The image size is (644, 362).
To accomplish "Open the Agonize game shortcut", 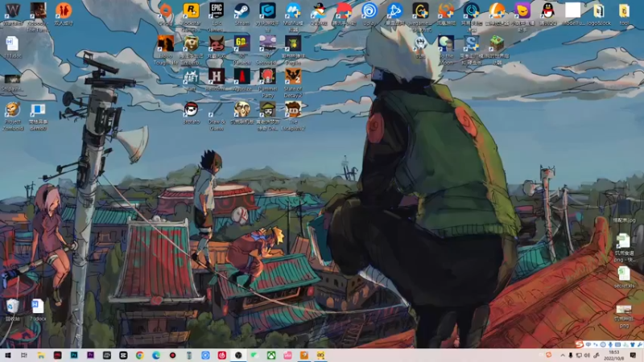I will pyautogui.click(x=242, y=76).
